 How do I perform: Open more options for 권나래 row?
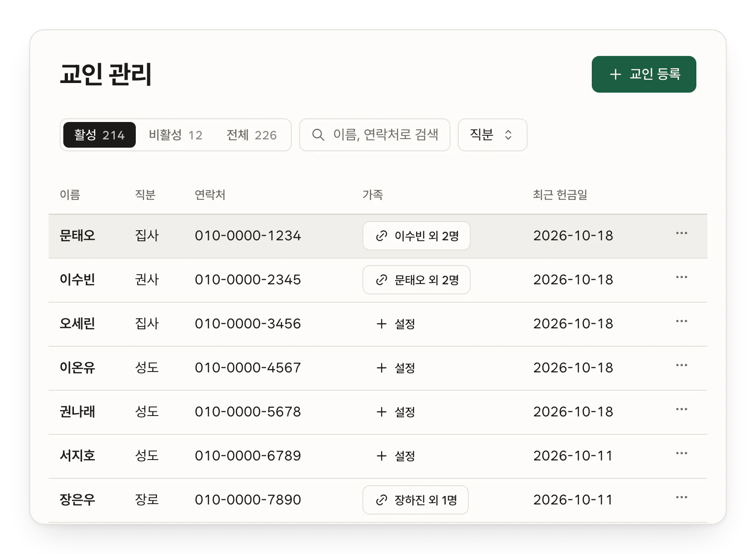tap(681, 410)
